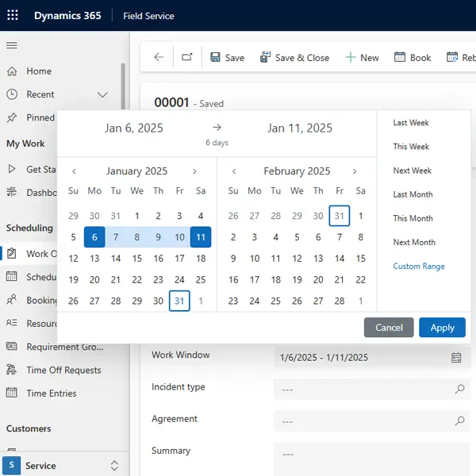The width and height of the screenshot is (476, 476).
Task: Click Agreement lookup magnifier icon
Action: pyautogui.click(x=459, y=420)
